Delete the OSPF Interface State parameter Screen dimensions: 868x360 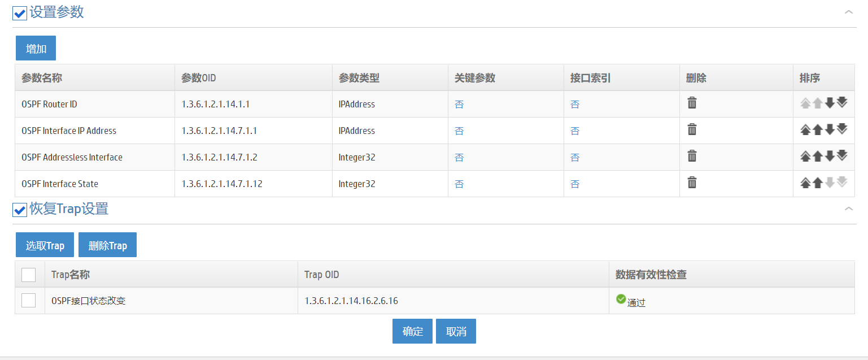(692, 183)
